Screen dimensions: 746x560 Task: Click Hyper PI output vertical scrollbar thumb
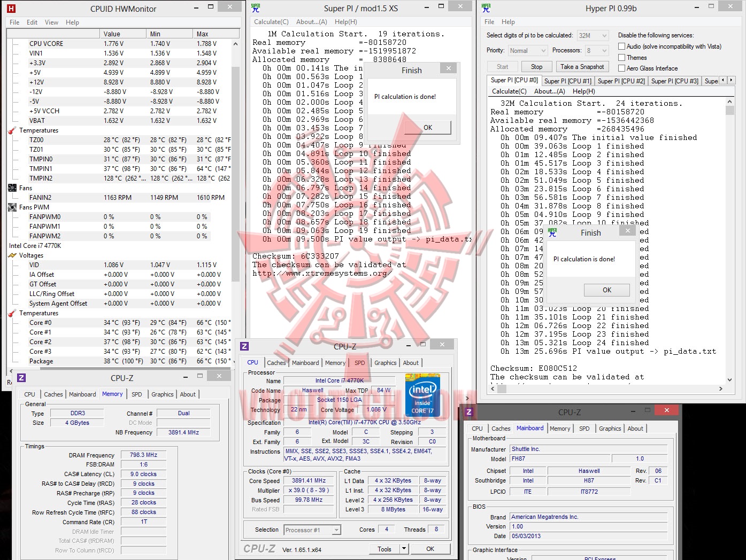(730, 110)
